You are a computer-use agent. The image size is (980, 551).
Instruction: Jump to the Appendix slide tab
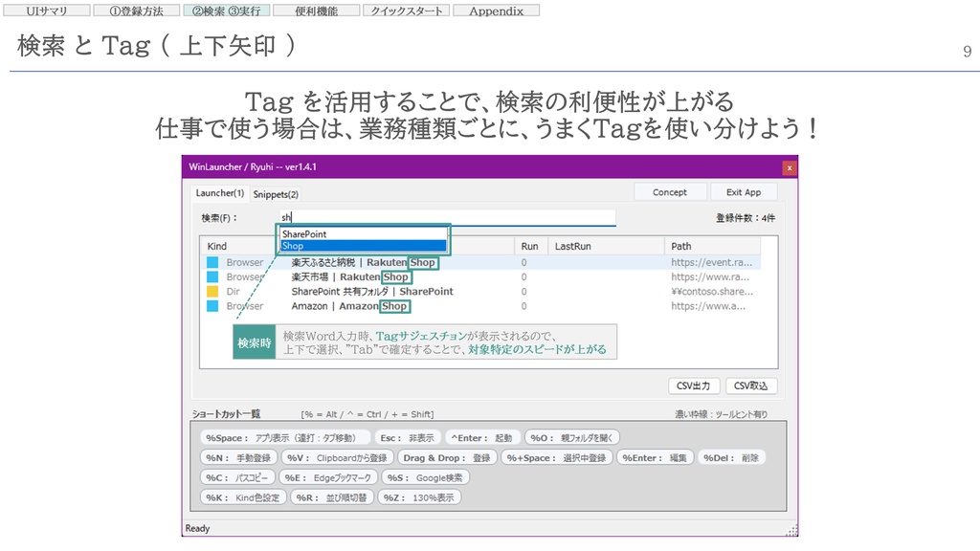497,11
